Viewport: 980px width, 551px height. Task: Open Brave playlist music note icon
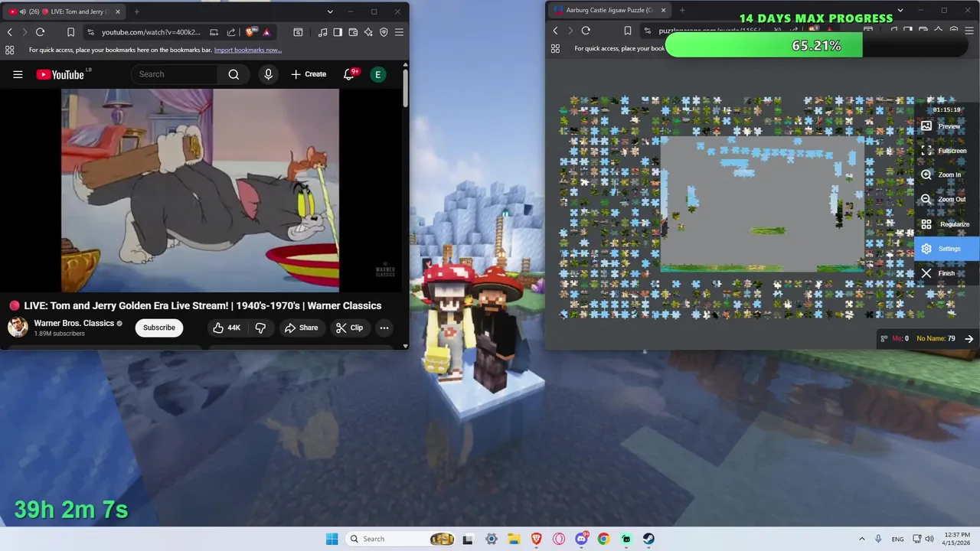(x=322, y=32)
